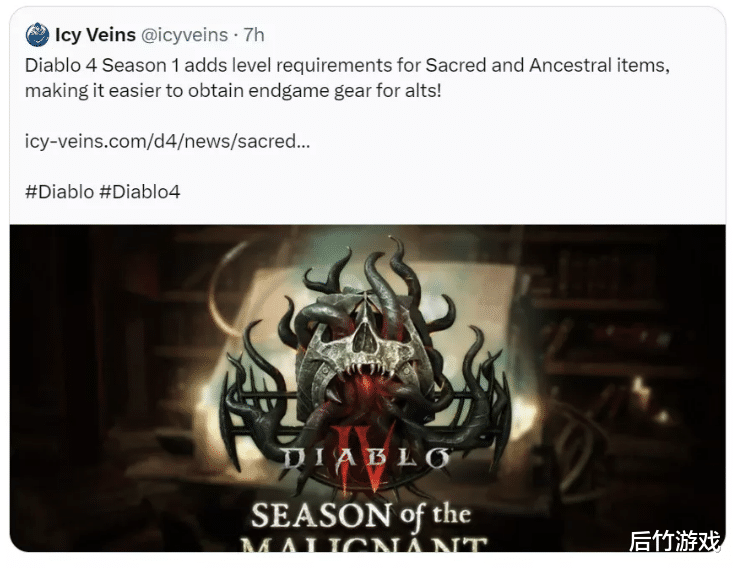Viewport: 733px width, 568px height.
Task: Click the empty area right of the hashtags
Action: point(449,192)
